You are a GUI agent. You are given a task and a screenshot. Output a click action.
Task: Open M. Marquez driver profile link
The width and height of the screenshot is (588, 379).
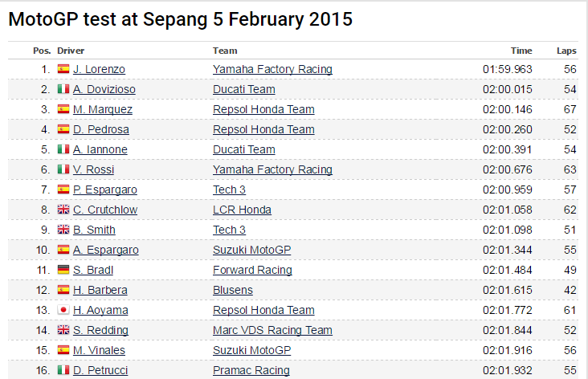103,109
